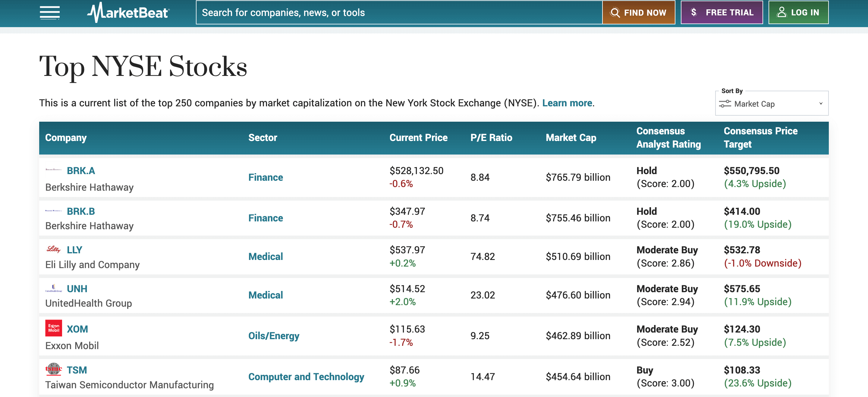This screenshot has width=868, height=397.
Task: Click the UnitedHealth Group logo icon
Action: click(54, 288)
